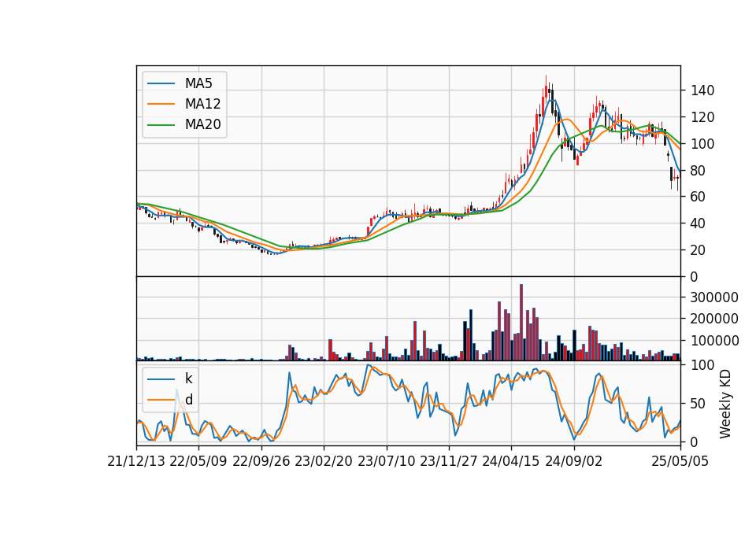Click the 22/09/26 date tick label

(261, 461)
